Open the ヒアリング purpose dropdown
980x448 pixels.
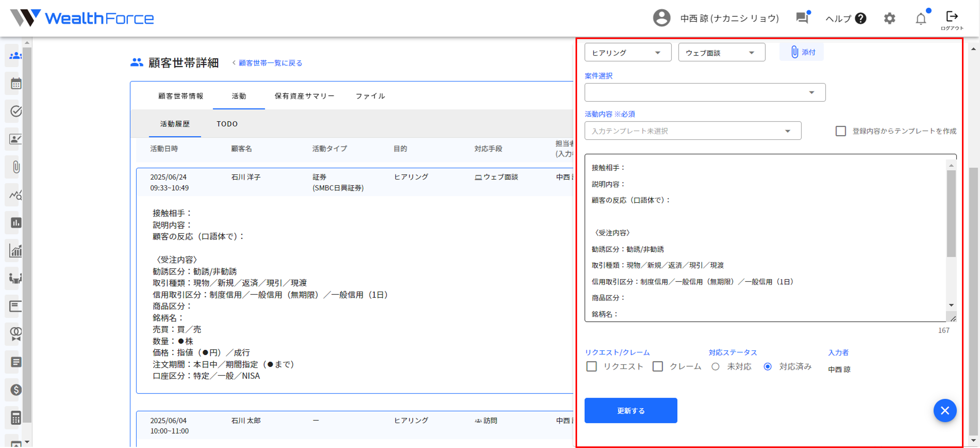pos(628,53)
